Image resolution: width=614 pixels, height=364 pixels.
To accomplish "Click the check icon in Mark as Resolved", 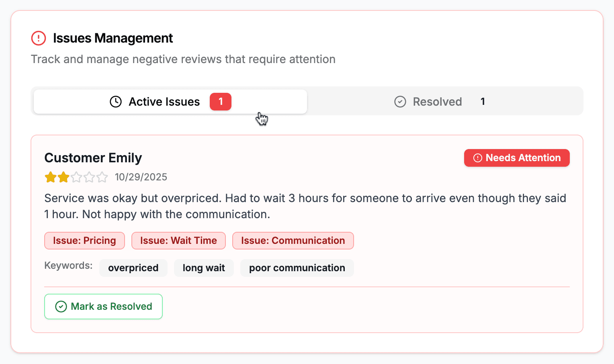I will pyautogui.click(x=60, y=307).
